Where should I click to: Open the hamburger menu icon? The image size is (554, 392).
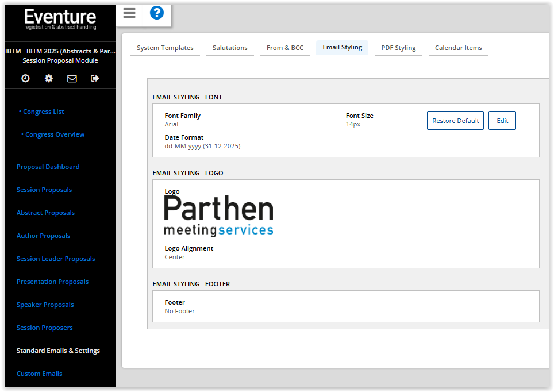(x=129, y=13)
